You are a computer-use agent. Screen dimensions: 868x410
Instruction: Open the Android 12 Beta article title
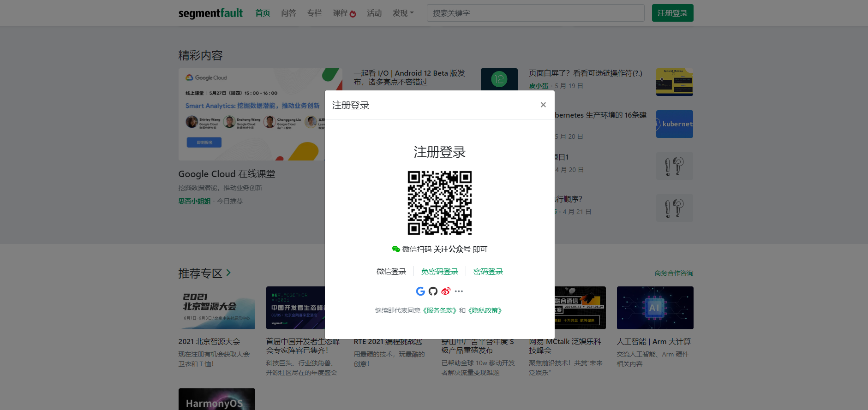click(409, 77)
